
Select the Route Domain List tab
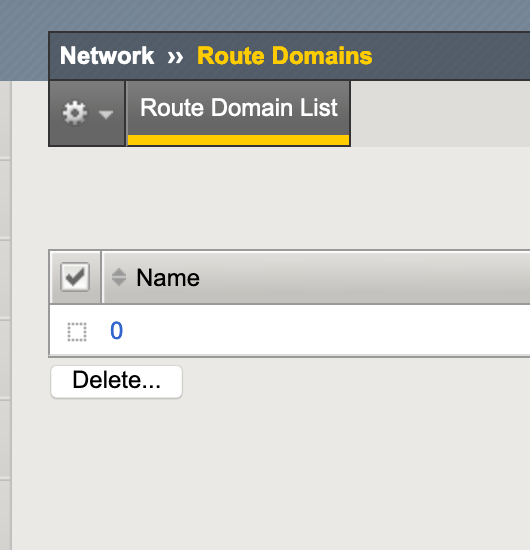pyautogui.click(x=239, y=113)
